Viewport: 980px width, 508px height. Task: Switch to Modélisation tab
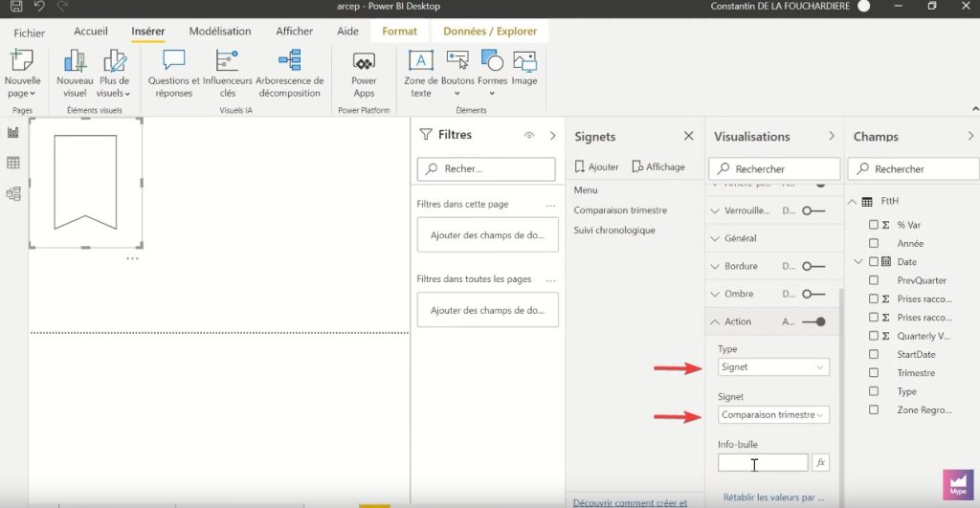tap(220, 32)
